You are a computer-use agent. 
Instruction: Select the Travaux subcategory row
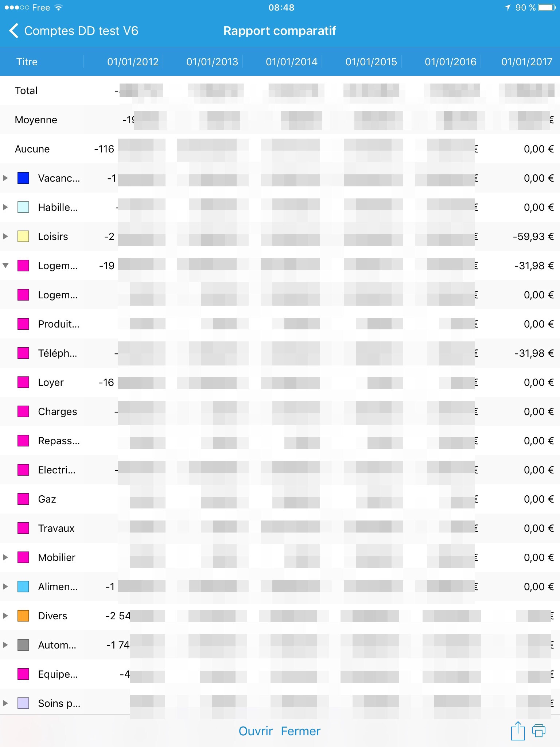56,528
